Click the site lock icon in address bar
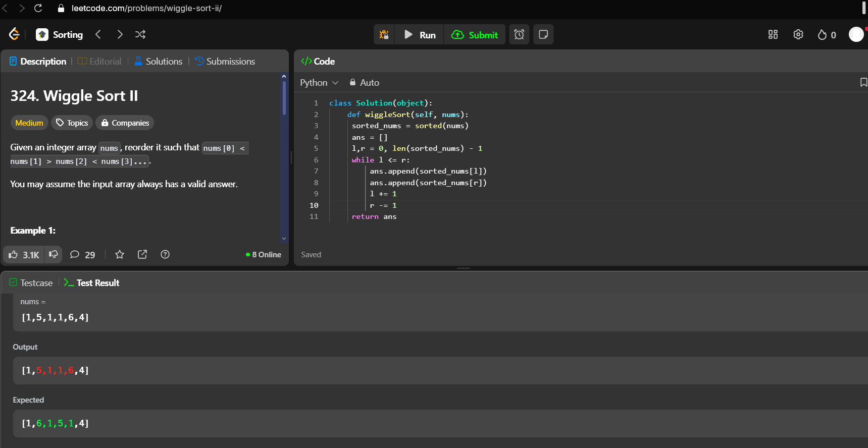Viewport: 868px width, 448px height. point(61,8)
